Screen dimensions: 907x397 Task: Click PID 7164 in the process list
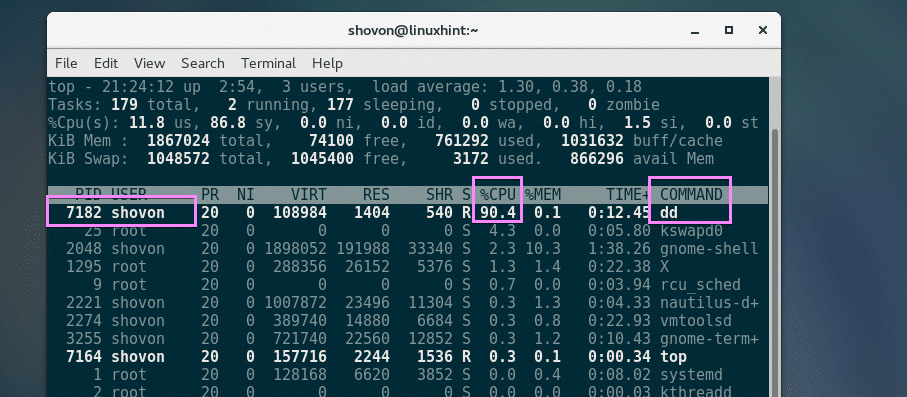click(84, 356)
